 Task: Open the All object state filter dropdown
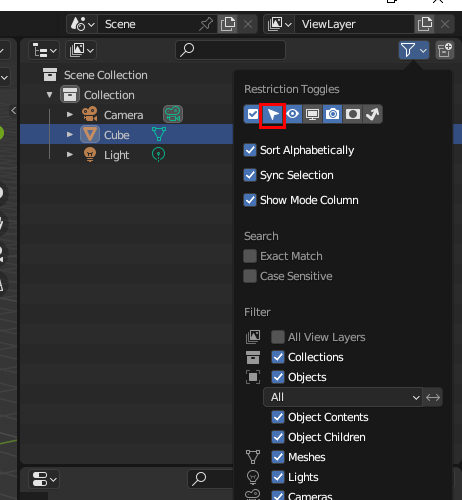(x=343, y=397)
